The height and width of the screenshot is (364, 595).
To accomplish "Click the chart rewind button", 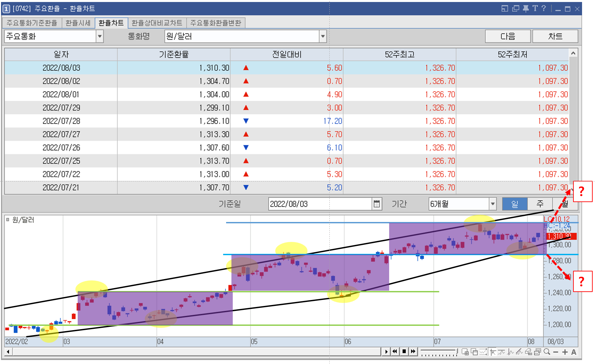I will tap(395, 351).
